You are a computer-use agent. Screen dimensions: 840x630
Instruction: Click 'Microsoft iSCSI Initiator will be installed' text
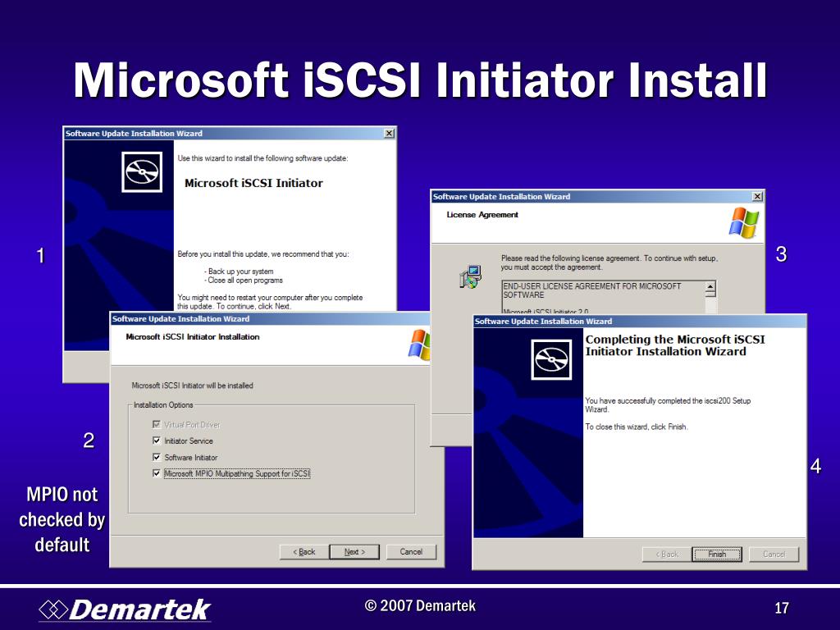192,386
